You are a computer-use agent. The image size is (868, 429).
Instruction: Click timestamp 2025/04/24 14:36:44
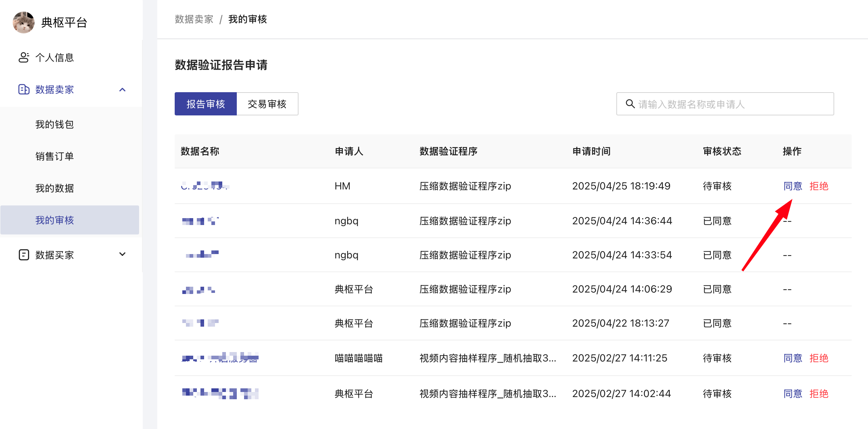pyautogui.click(x=622, y=221)
